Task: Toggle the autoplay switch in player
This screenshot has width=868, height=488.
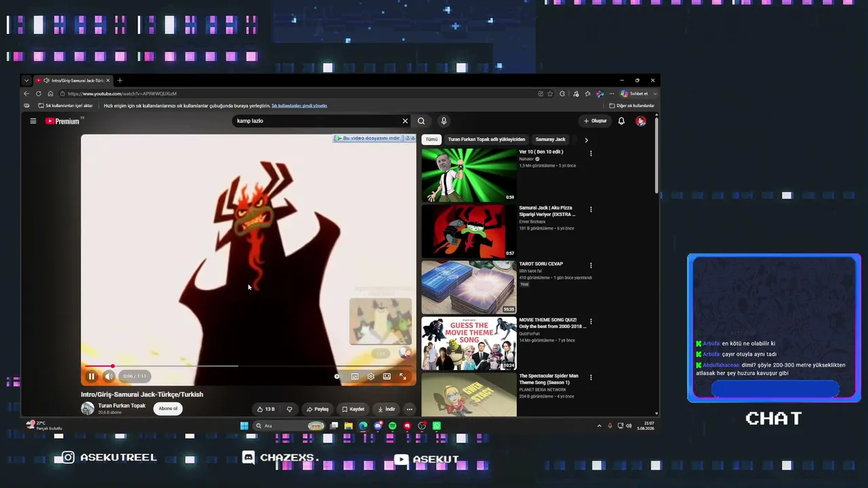Action: (337, 376)
